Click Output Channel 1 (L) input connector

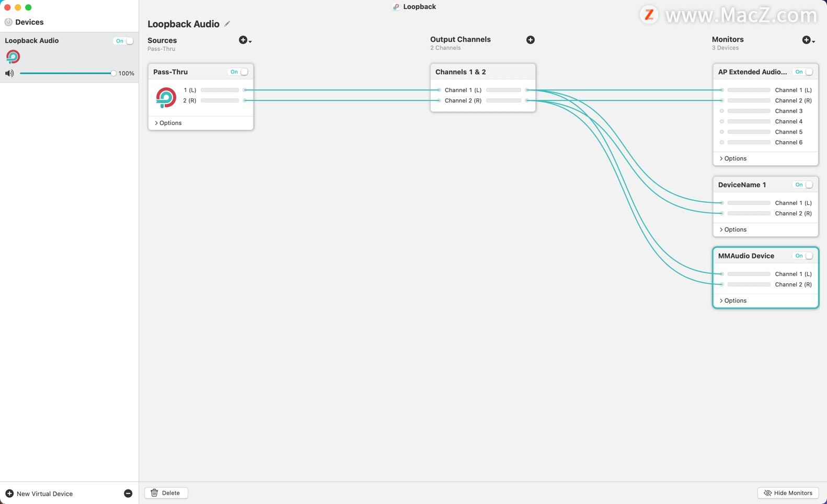[x=439, y=90]
